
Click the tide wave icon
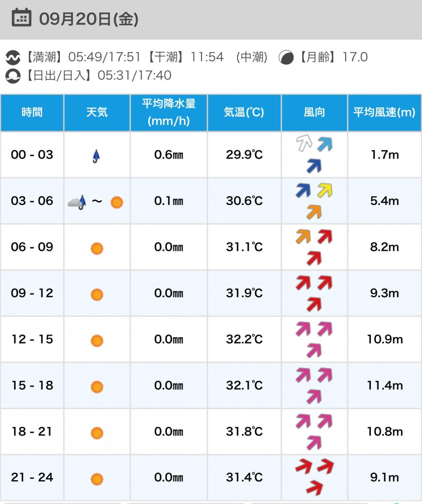pyautogui.click(x=13, y=58)
